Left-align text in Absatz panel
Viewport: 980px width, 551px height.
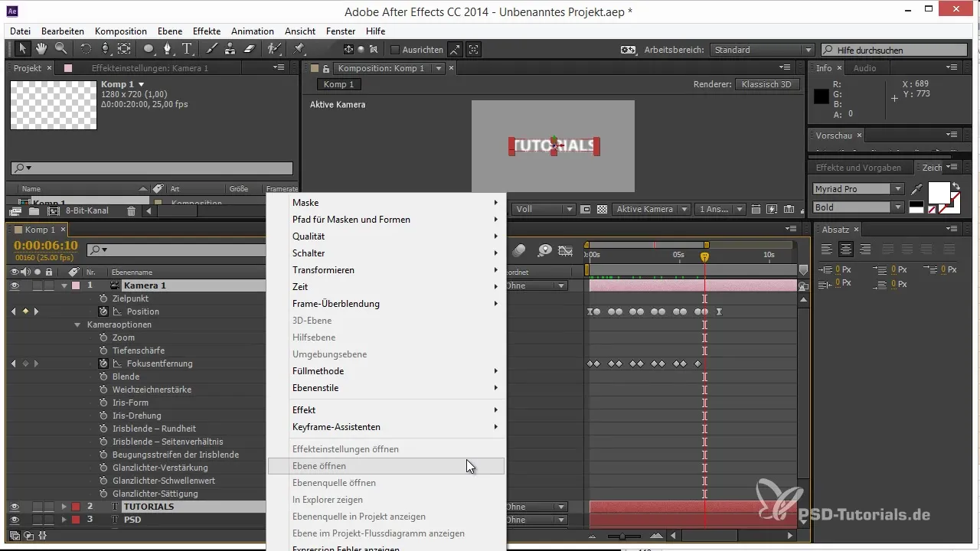(827, 249)
